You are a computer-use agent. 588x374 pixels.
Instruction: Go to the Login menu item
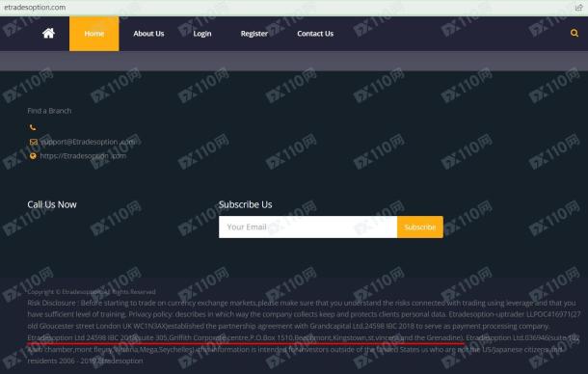click(x=202, y=34)
